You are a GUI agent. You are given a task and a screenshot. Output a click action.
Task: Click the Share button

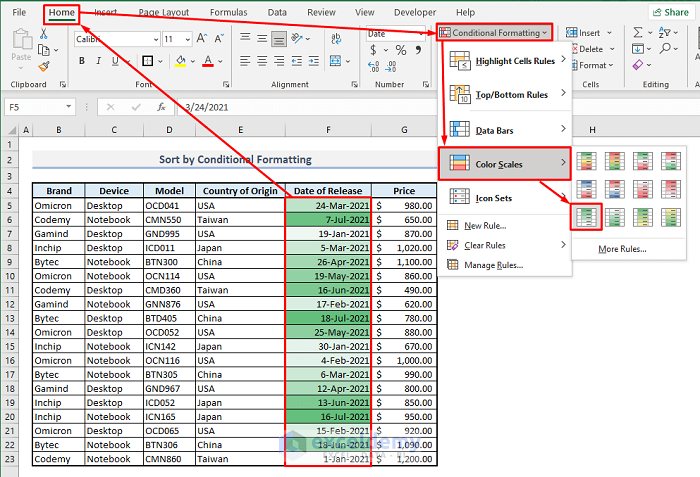[x=669, y=12]
